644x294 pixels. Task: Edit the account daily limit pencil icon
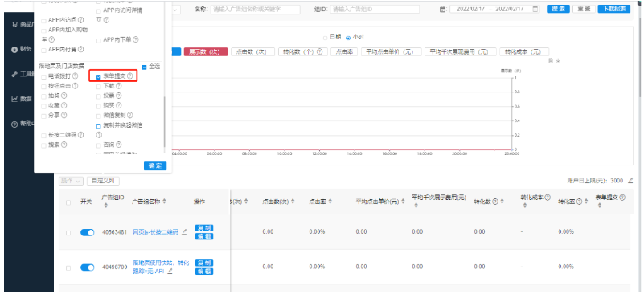(x=631, y=180)
